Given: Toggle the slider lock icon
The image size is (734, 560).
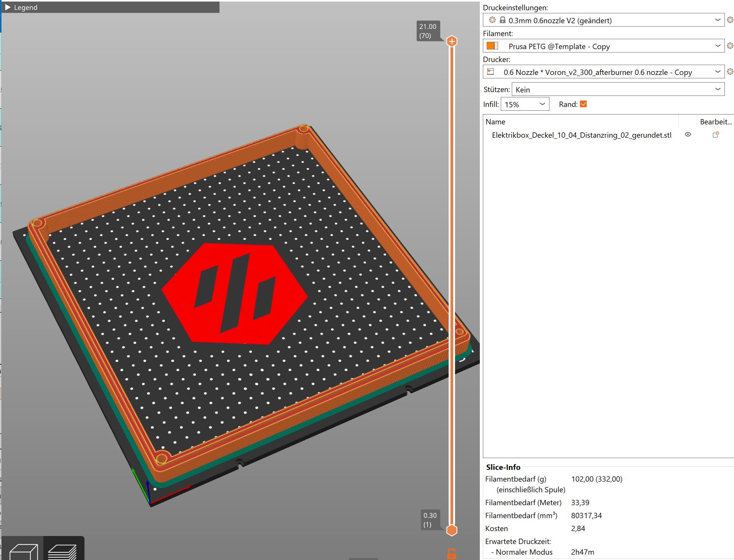Looking at the screenshot, I should pyautogui.click(x=451, y=554).
